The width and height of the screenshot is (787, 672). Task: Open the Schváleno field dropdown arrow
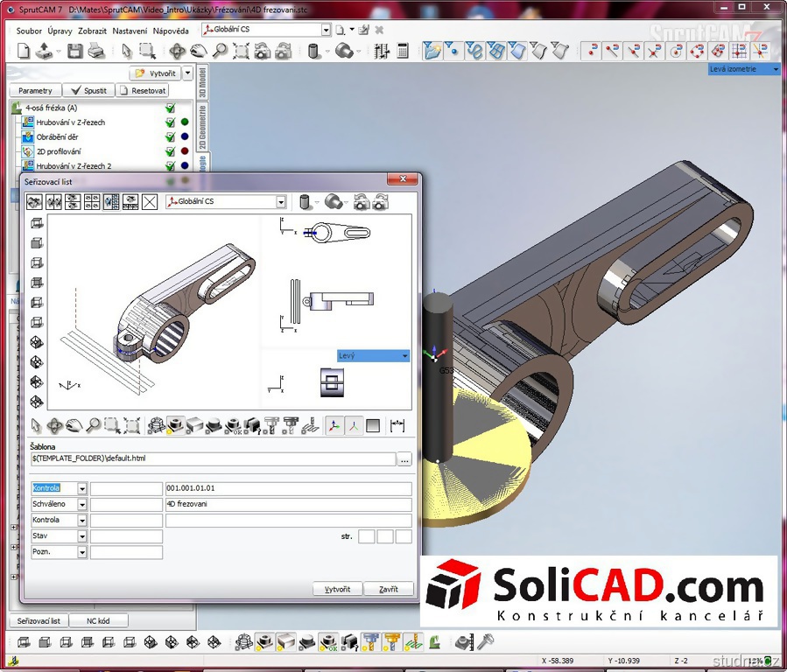click(82, 505)
